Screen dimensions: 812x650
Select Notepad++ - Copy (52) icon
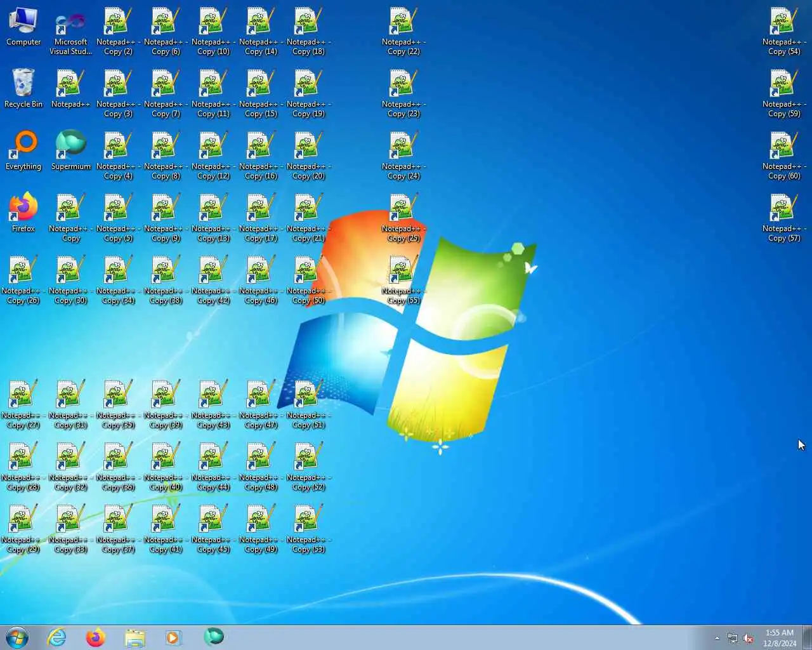tap(309, 467)
